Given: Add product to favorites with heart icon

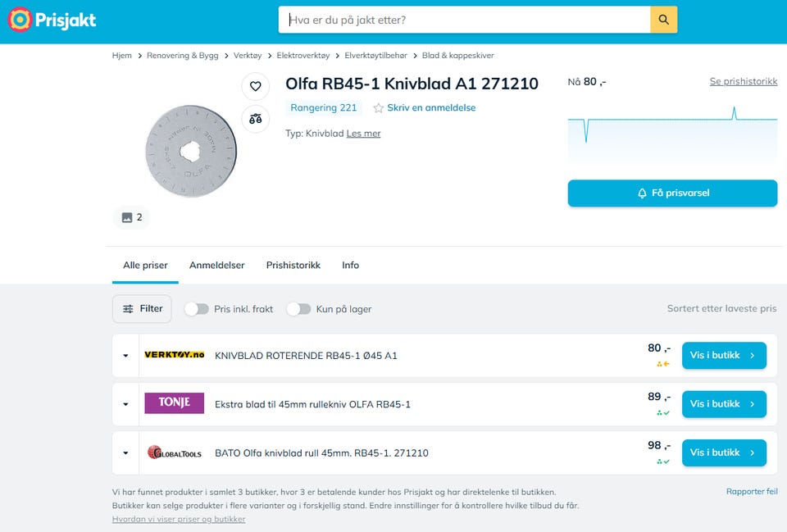Looking at the screenshot, I should tap(256, 86).
